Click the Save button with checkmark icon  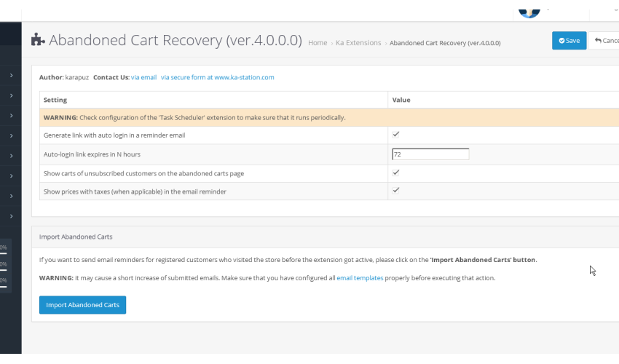569,41
